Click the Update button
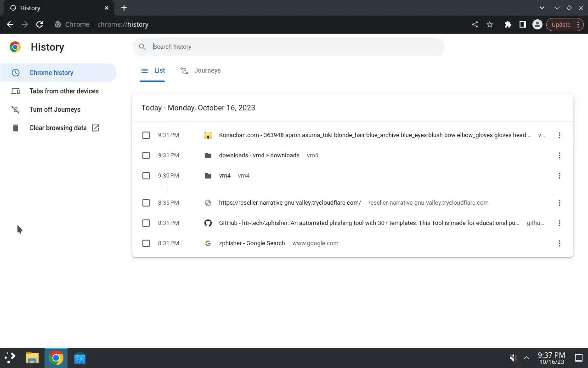The height and width of the screenshot is (368, 588). coord(565,24)
